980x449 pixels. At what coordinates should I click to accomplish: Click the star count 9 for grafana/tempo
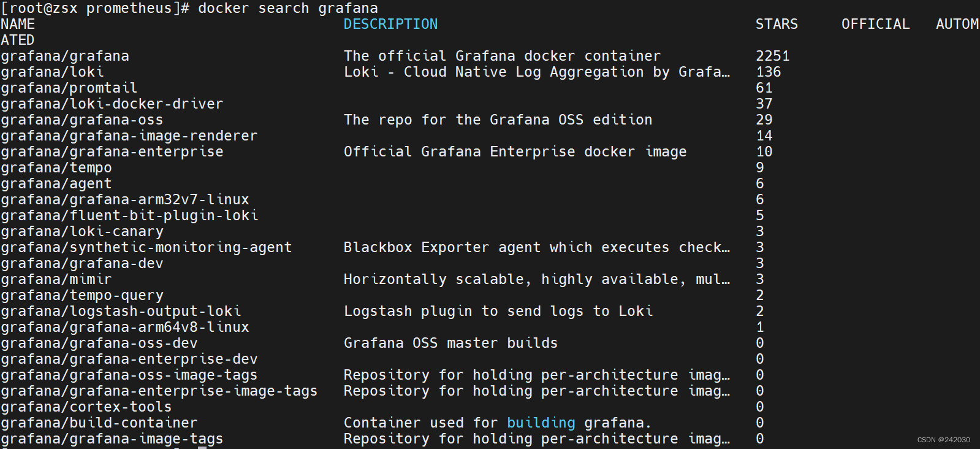pos(760,168)
